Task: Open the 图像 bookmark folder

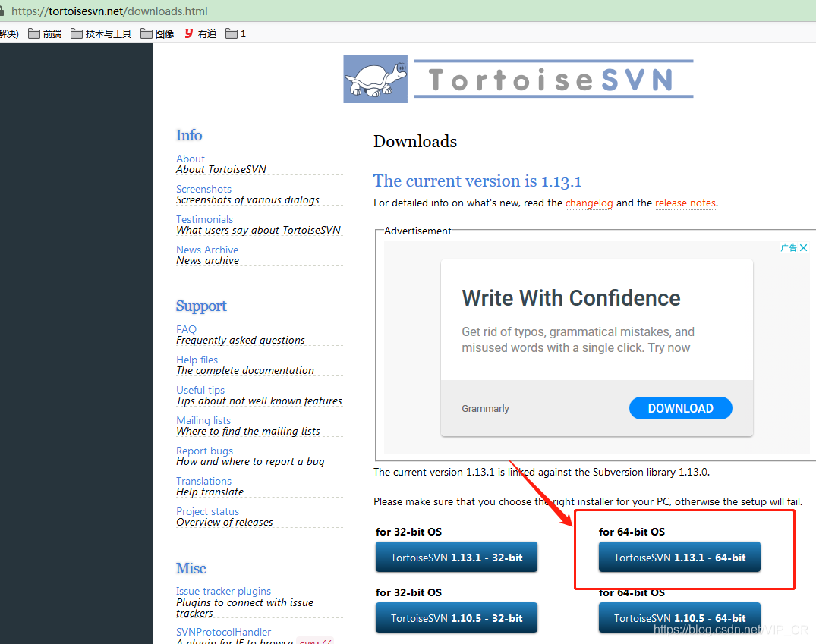Action: click(157, 34)
